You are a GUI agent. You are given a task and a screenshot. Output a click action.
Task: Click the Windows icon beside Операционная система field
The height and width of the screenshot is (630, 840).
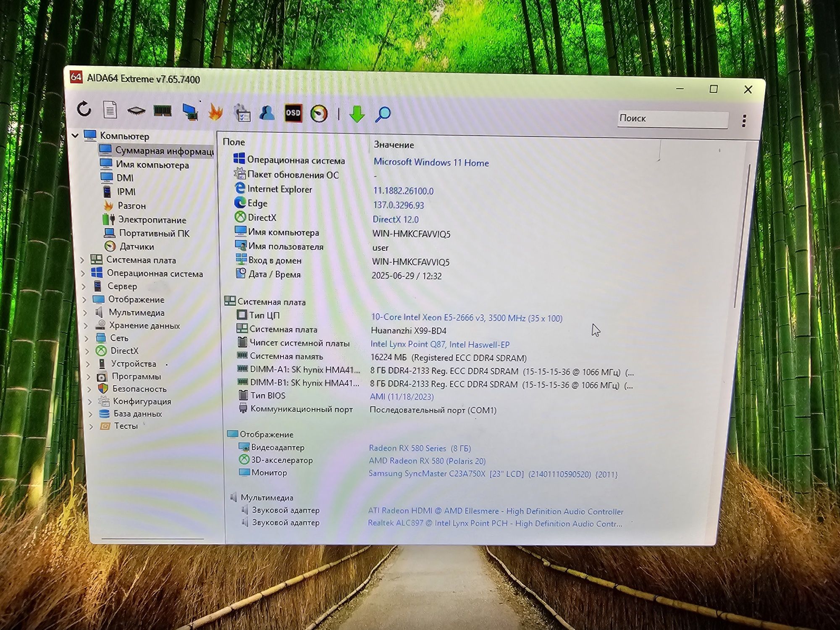(239, 159)
